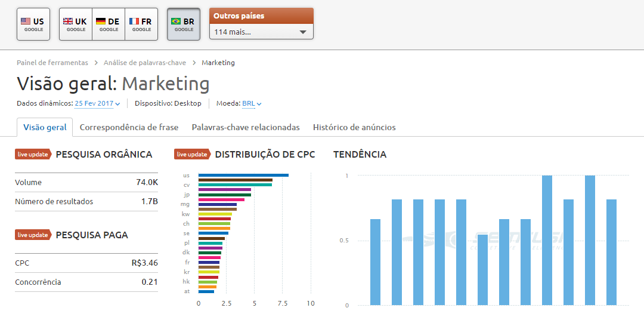
Task: Click the Visão geral: Marketing page title
Action: (x=113, y=84)
